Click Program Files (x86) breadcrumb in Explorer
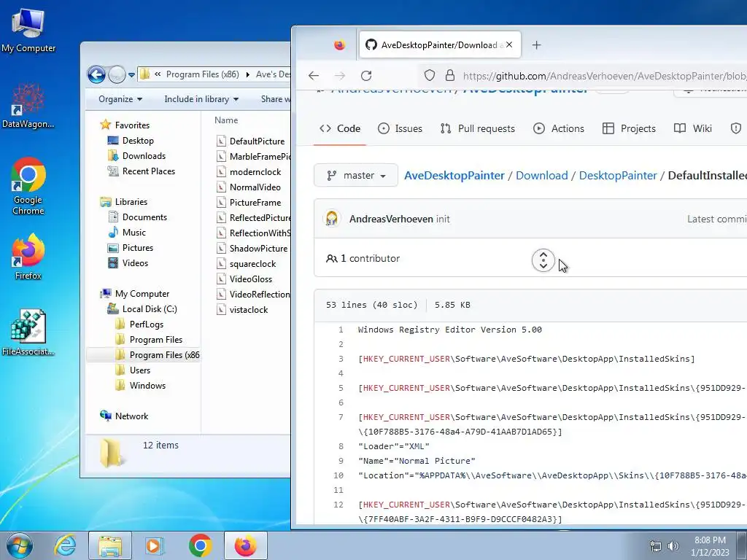This screenshot has width=747, height=560. pyautogui.click(x=203, y=74)
